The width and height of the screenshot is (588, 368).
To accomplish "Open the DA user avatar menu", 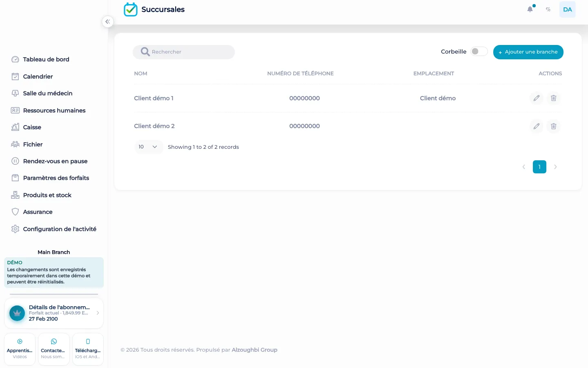I will pos(567,9).
